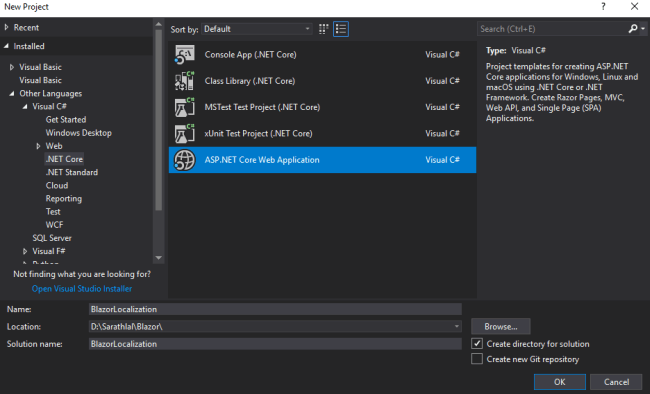The height and width of the screenshot is (394, 650).
Task: Open the Sort by Default dropdown
Action: click(x=257, y=29)
